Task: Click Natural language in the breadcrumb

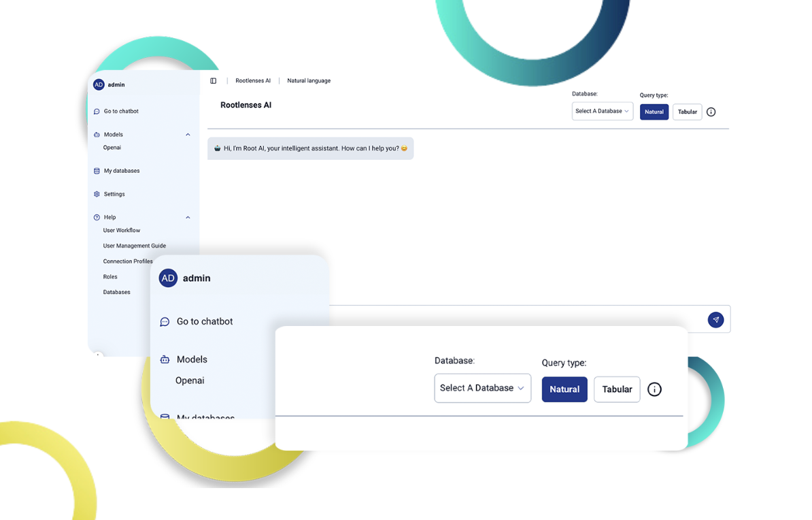Action: click(309, 80)
